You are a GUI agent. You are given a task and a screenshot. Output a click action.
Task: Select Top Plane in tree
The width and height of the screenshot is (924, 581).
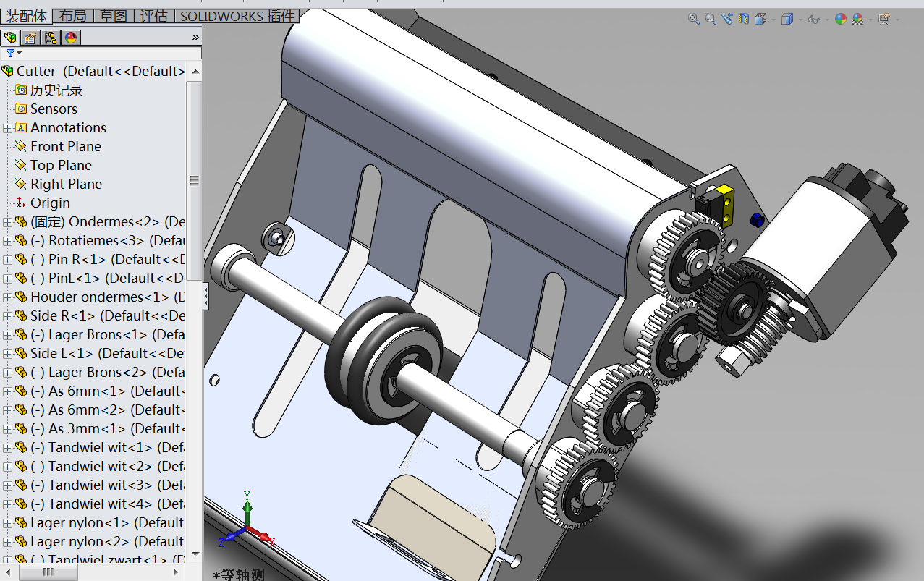point(61,165)
